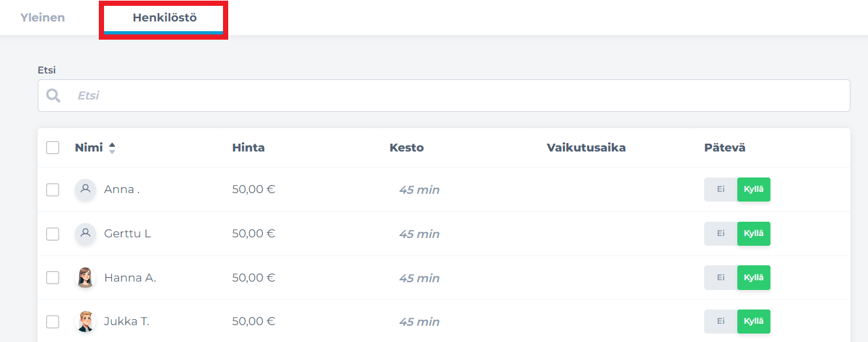Click Gerttu L's default avatar icon
The image size is (868, 342).
(85, 233)
